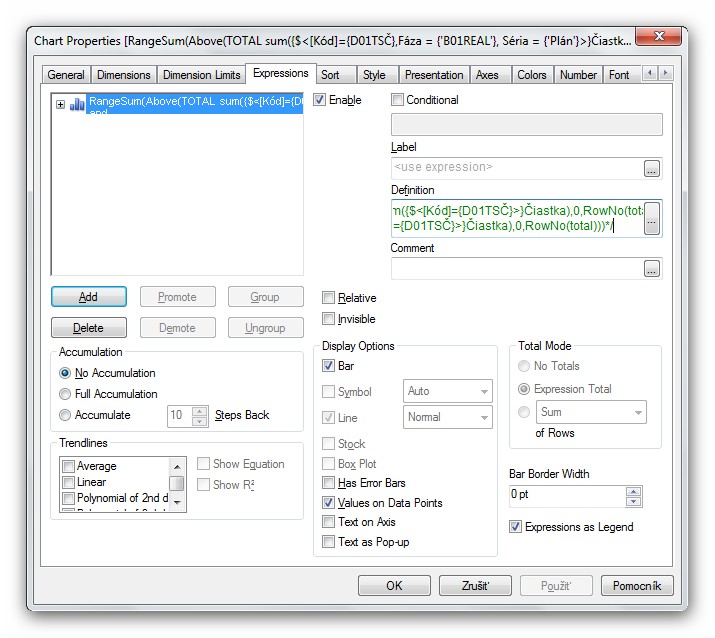Click the Delete expression button
This screenshot has height=638, width=715.
point(89,327)
